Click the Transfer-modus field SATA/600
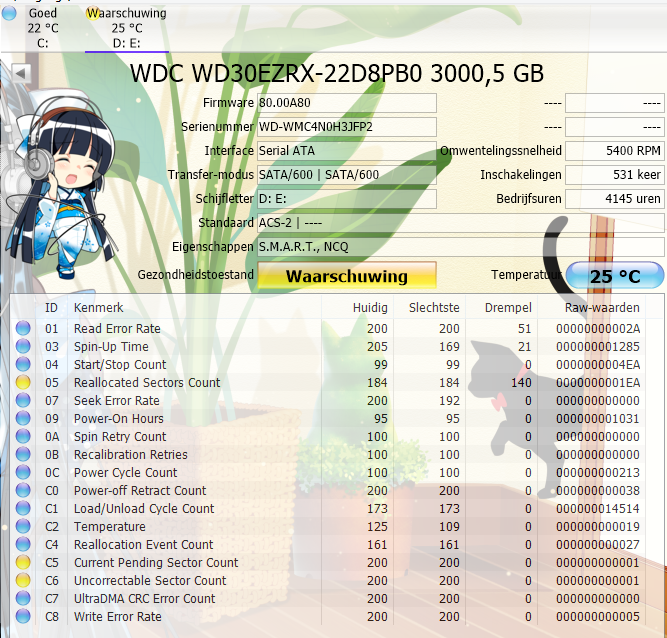This screenshot has height=638, width=667. pos(347,175)
